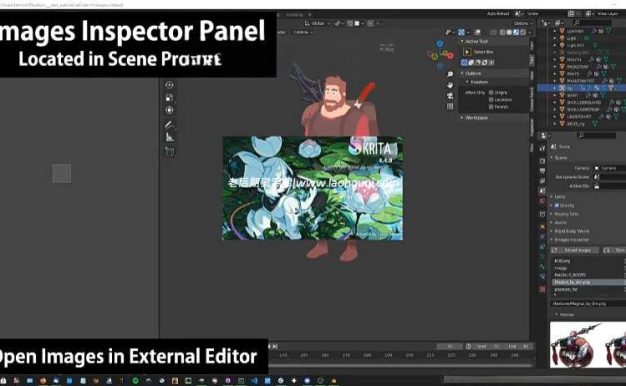Click the image preview thumbnail in Images Inspector
This screenshot has height=386, width=626.
(588, 345)
